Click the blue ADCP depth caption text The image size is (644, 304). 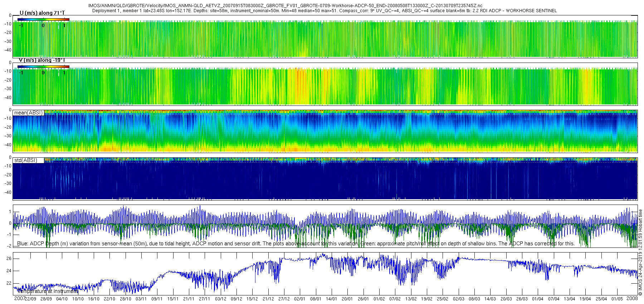click(296, 244)
